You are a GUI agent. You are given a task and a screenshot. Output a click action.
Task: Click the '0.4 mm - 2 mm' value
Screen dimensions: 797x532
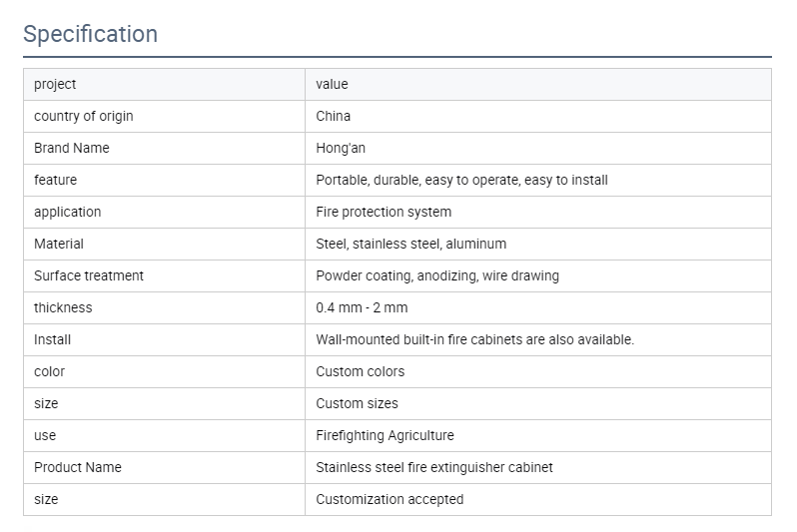[x=362, y=307]
